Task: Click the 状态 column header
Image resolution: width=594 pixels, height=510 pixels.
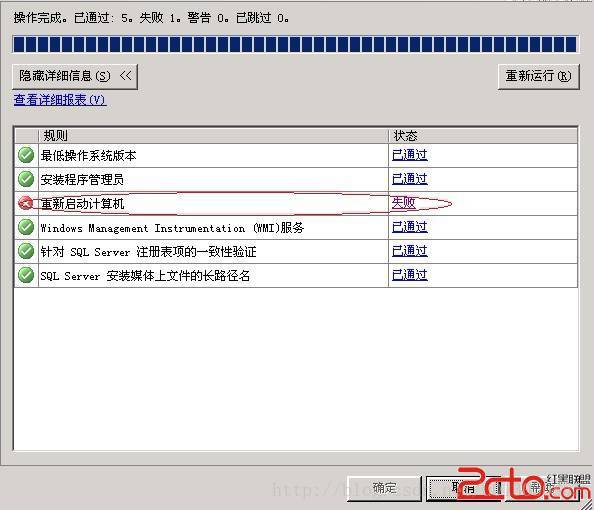Action: [483, 136]
